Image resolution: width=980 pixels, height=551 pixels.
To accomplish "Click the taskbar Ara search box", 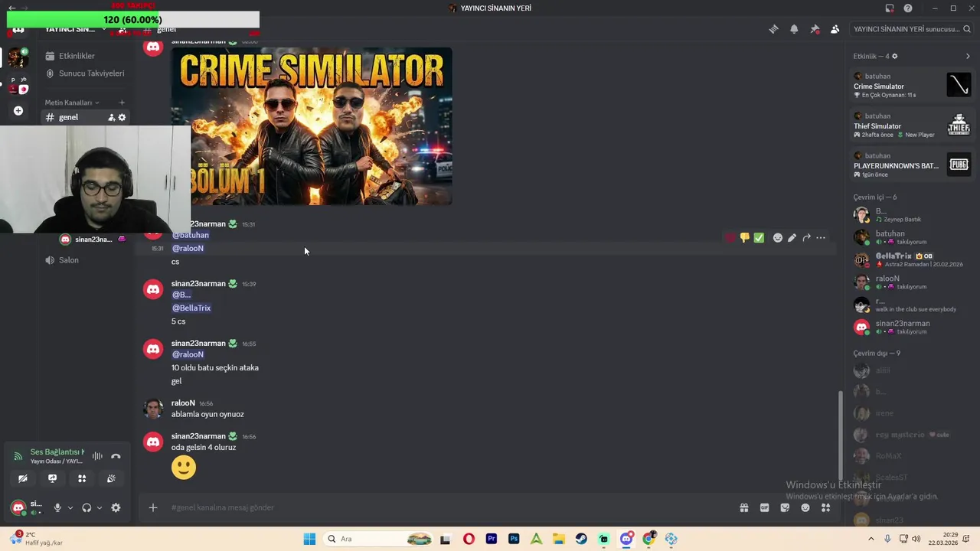I will (x=380, y=539).
